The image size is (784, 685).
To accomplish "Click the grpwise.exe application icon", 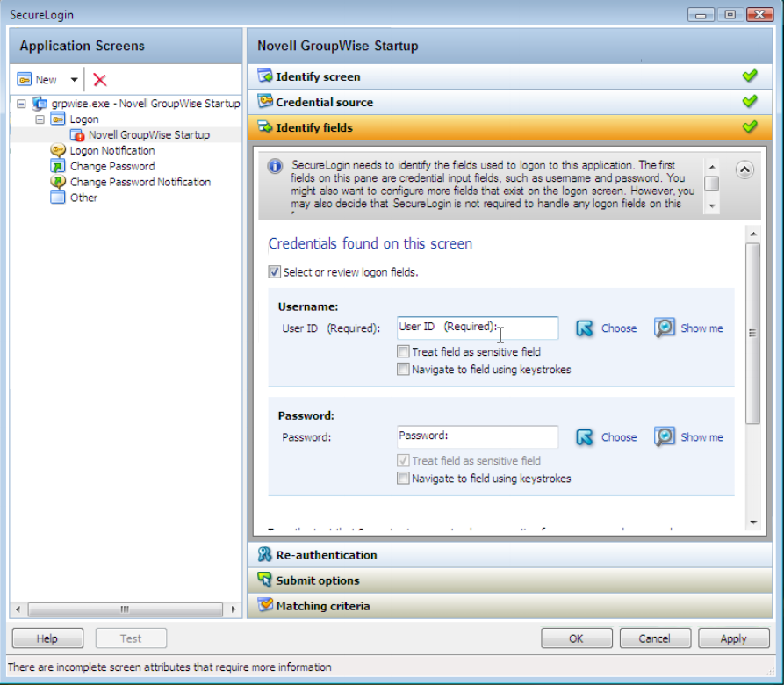I will point(40,104).
